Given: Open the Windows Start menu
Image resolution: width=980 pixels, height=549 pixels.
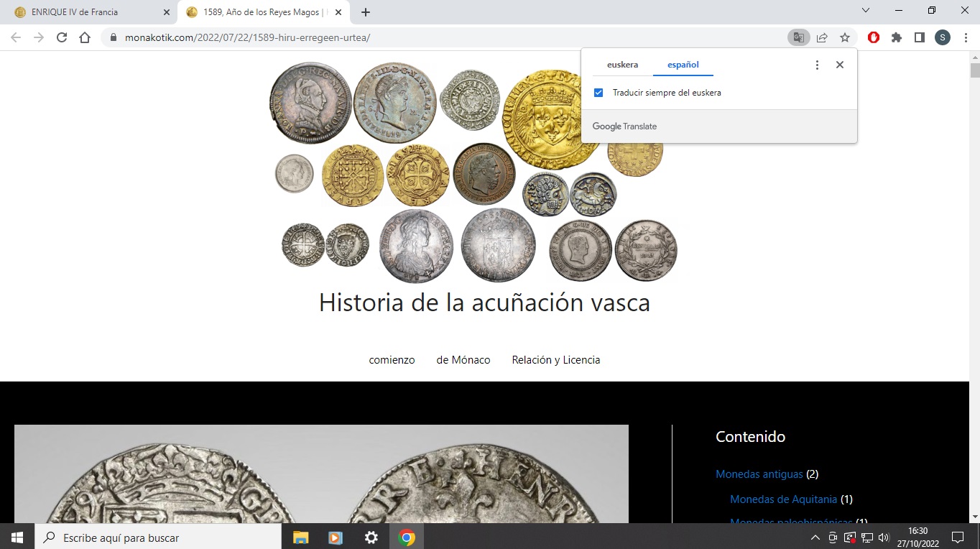Looking at the screenshot, I should pos(16,537).
